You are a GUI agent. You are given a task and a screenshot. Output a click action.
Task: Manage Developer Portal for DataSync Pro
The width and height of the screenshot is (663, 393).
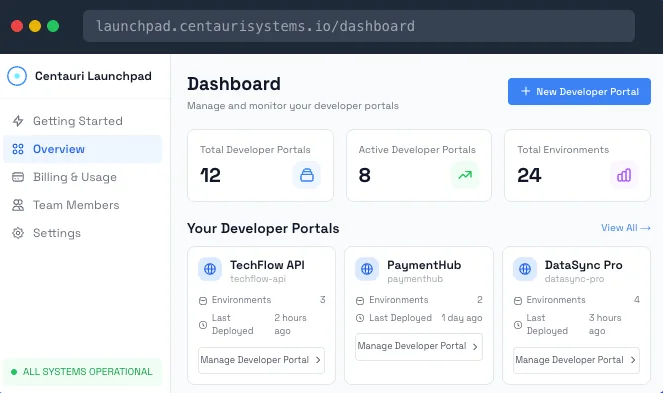pos(576,360)
